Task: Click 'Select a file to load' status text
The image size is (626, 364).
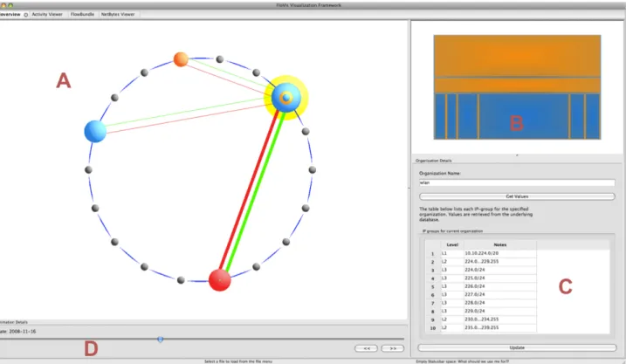Action: pos(238,361)
